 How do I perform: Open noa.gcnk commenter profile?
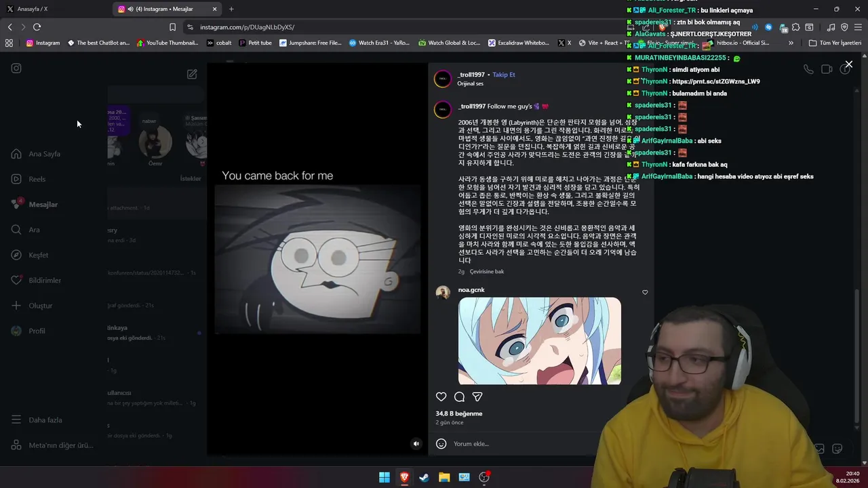(x=471, y=290)
